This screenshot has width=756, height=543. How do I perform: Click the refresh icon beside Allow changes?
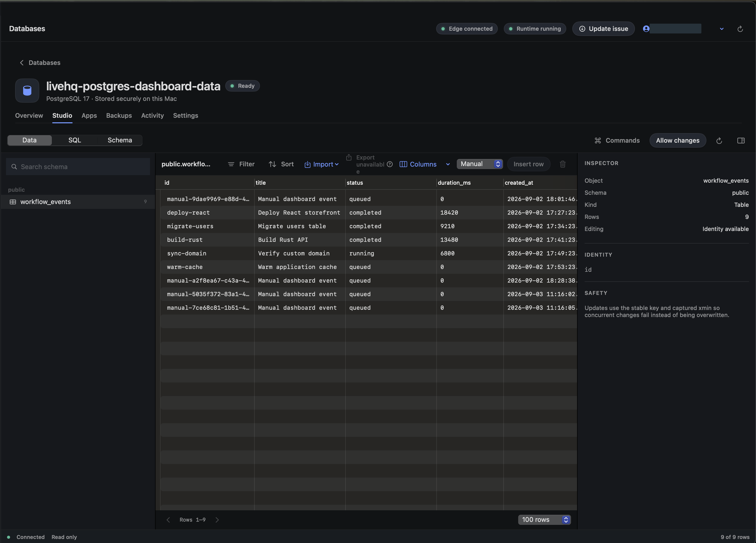[719, 141]
